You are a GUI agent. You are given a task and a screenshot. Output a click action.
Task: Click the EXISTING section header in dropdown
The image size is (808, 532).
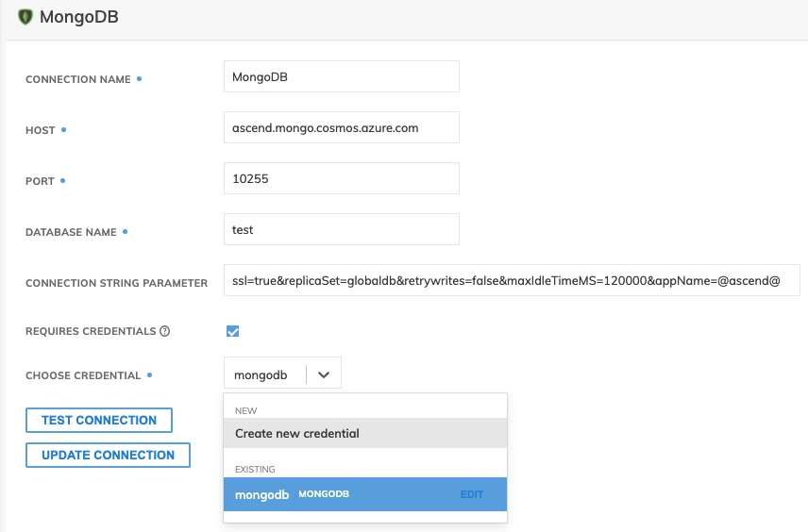click(255, 469)
